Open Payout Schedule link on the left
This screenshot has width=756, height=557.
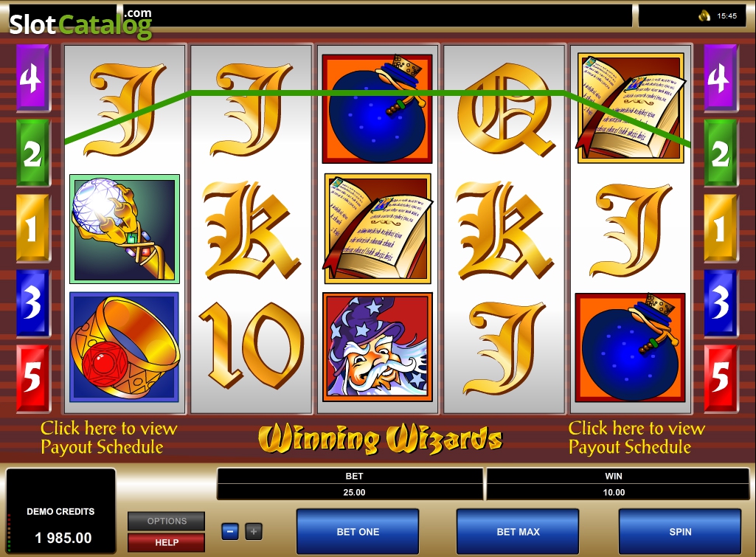109,437
